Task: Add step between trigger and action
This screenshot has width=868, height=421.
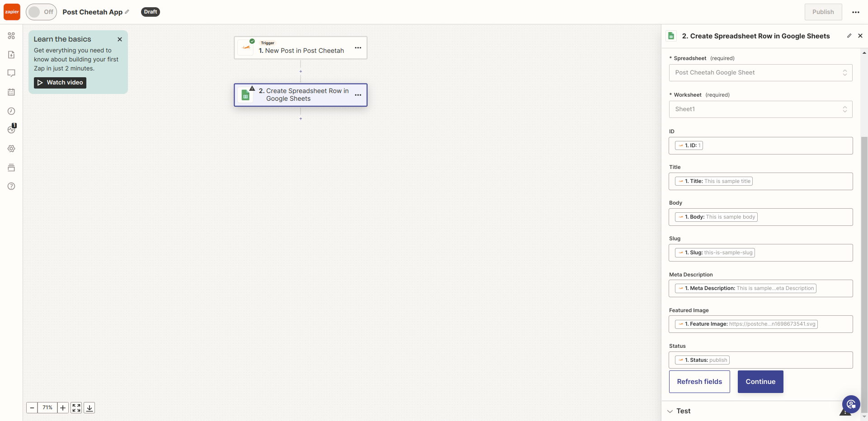Action: click(x=301, y=71)
